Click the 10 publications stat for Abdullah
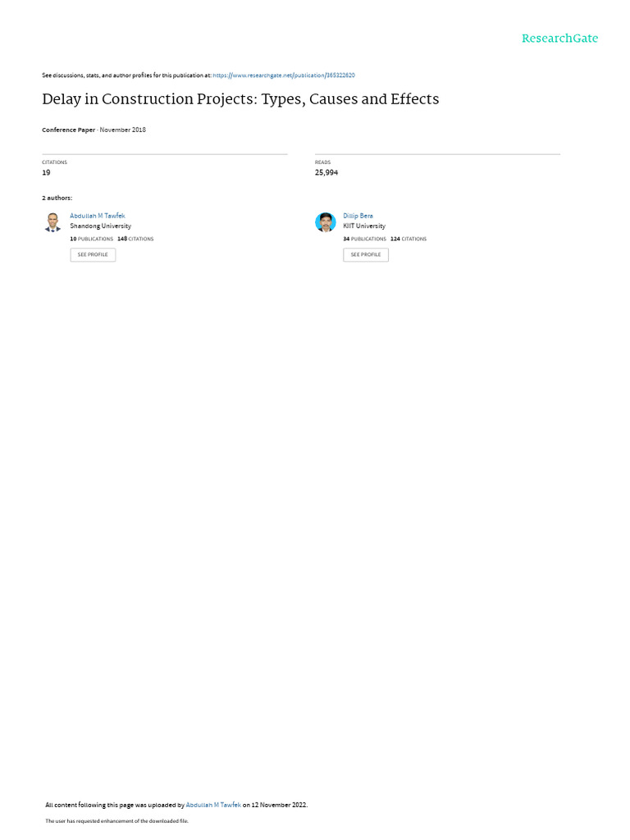 pyautogui.click(x=92, y=239)
